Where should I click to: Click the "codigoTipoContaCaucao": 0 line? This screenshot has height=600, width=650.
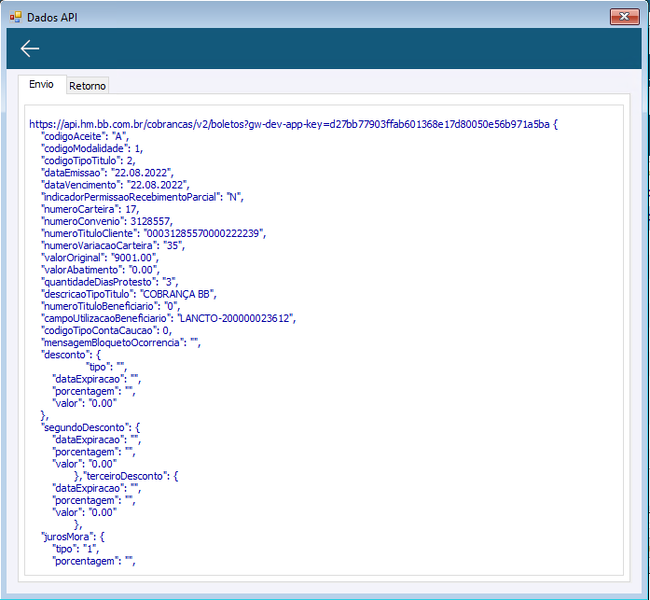coord(106,330)
